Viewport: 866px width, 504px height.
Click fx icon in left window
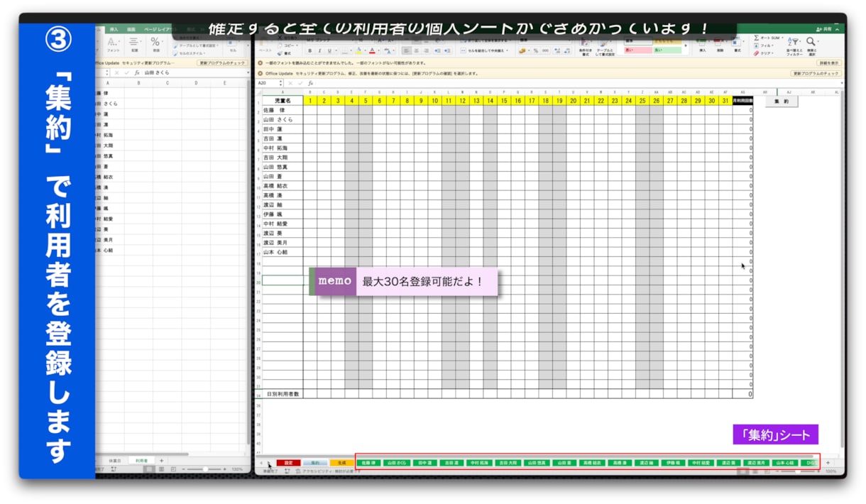click(x=137, y=73)
